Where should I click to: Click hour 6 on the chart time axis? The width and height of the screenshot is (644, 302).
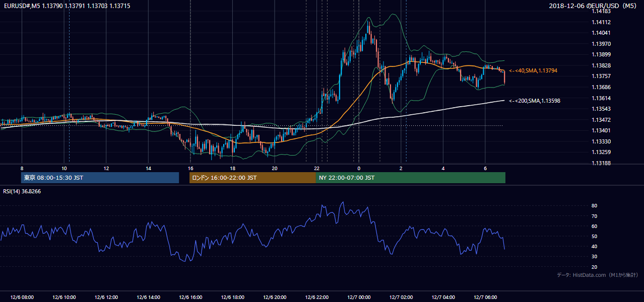[x=485, y=168]
